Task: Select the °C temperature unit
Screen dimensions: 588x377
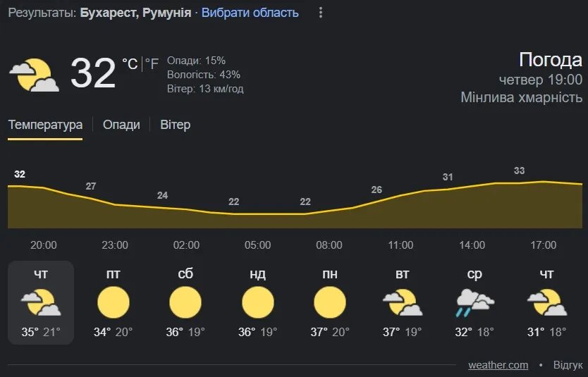Action: [x=130, y=64]
